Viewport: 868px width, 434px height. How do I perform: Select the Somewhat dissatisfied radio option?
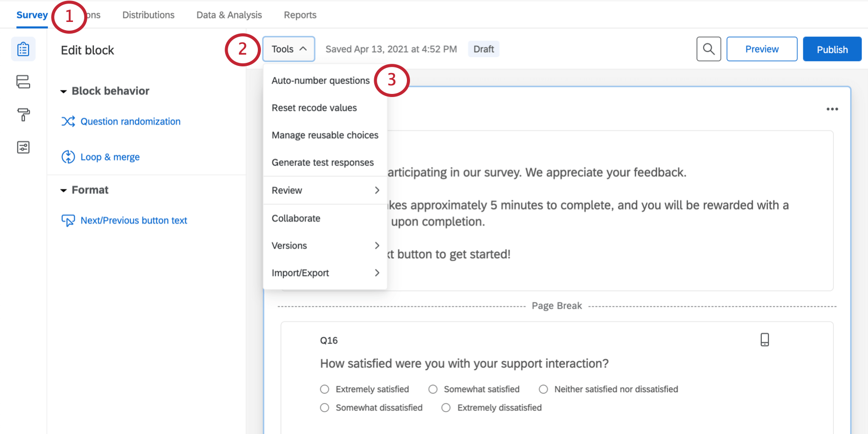click(325, 408)
